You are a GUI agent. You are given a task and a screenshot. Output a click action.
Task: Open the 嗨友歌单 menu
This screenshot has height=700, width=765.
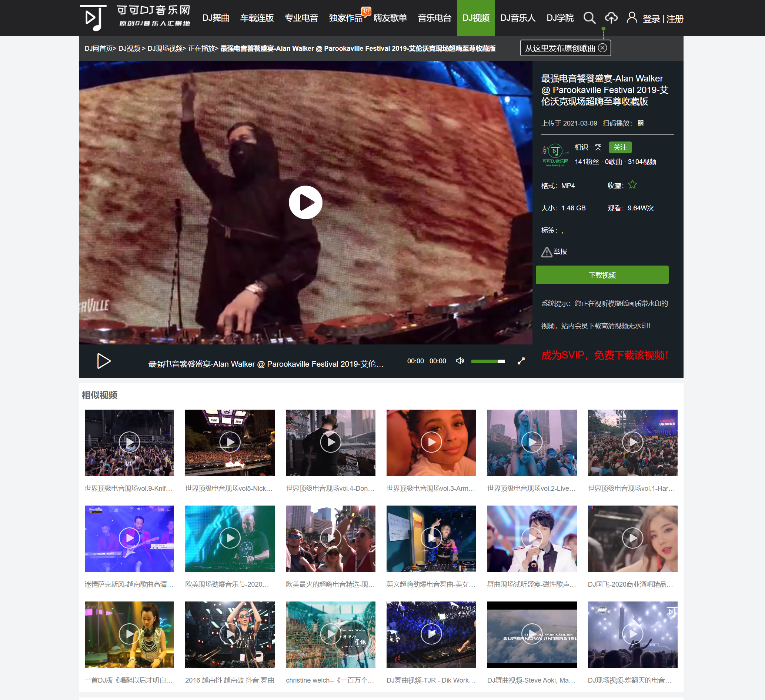(x=390, y=18)
